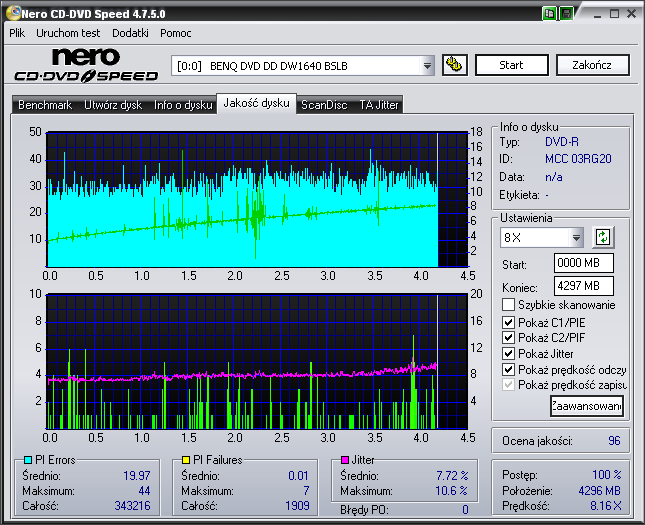
Task: Click PI Errors total 343216
Action: click(132, 506)
